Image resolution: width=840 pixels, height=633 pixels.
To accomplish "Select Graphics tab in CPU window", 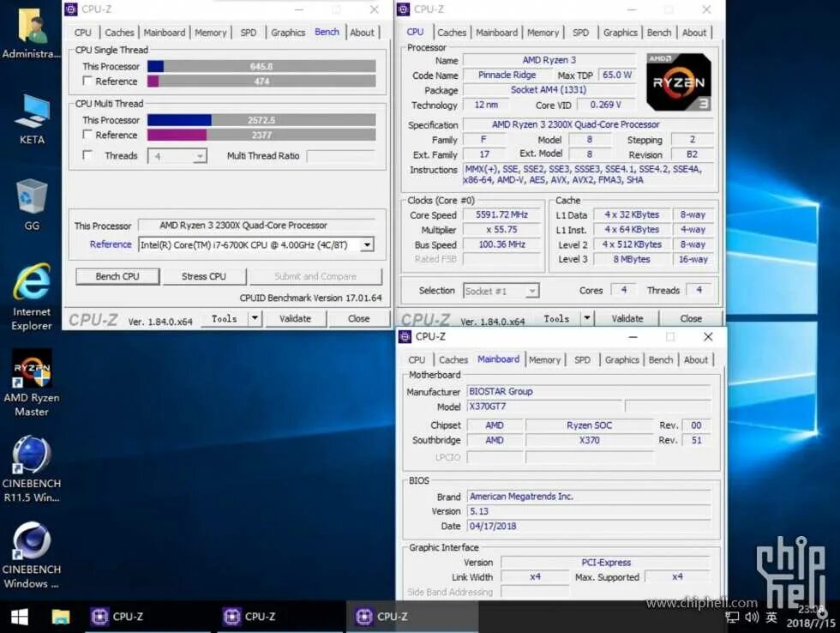I will click(x=621, y=33).
